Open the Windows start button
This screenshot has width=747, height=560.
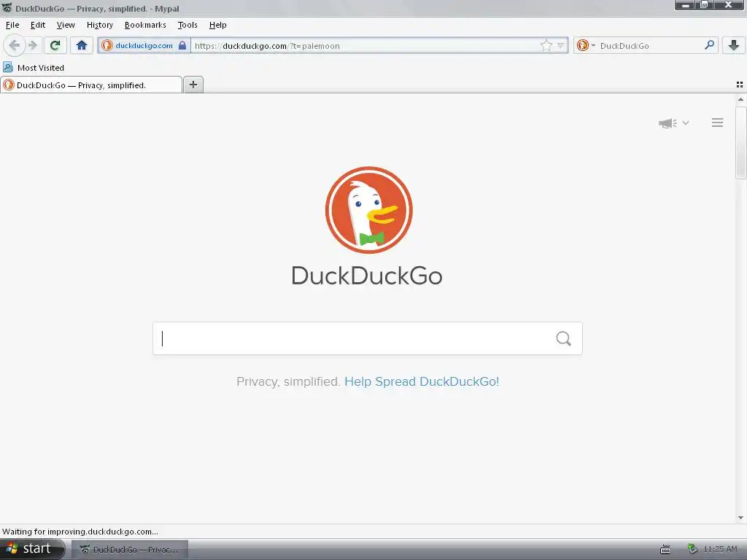pyautogui.click(x=31, y=549)
